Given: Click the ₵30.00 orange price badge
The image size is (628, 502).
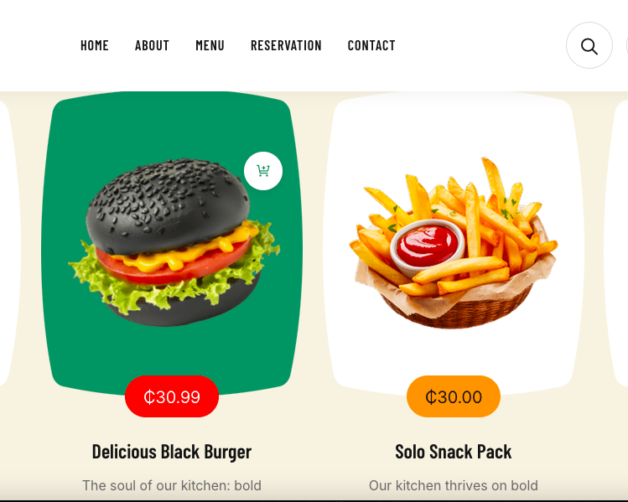Looking at the screenshot, I should point(453,397).
